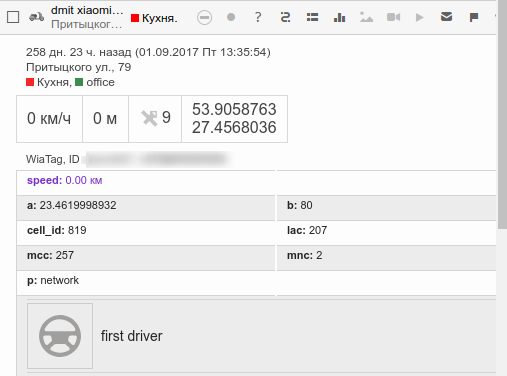Open the messages list icon
Screen dimensions: 507x376
coord(312,17)
